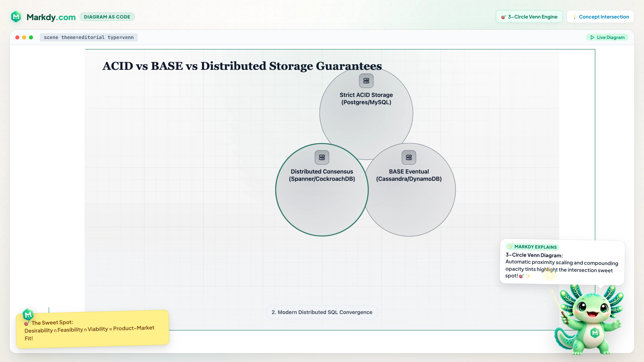The image size is (644, 362).
Task: Select the Strict ACID Storage (Postgres/MySQL) label
Action: click(x=366, y=99)
